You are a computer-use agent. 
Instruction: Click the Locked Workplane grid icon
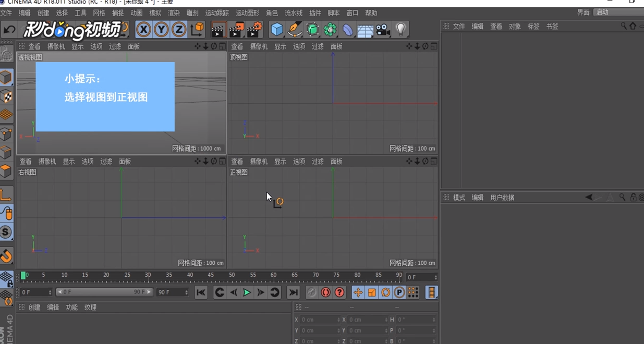[6, 279]
